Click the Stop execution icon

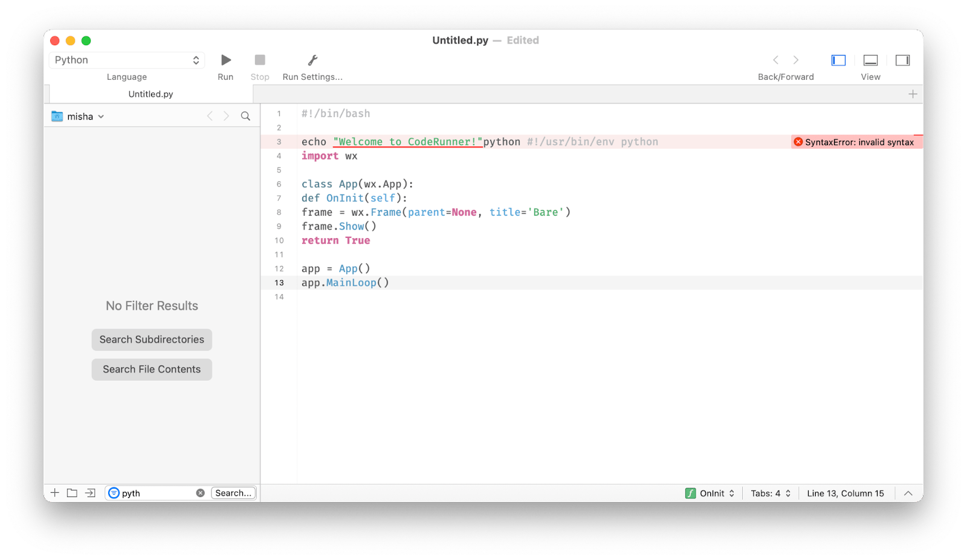tap(259, 60)
